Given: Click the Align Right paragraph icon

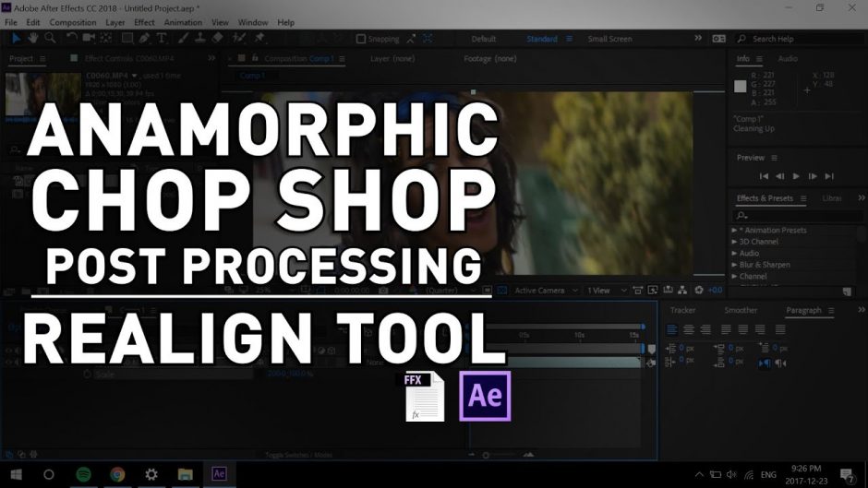Looking at the screenshot, I should tap(705, 329).
